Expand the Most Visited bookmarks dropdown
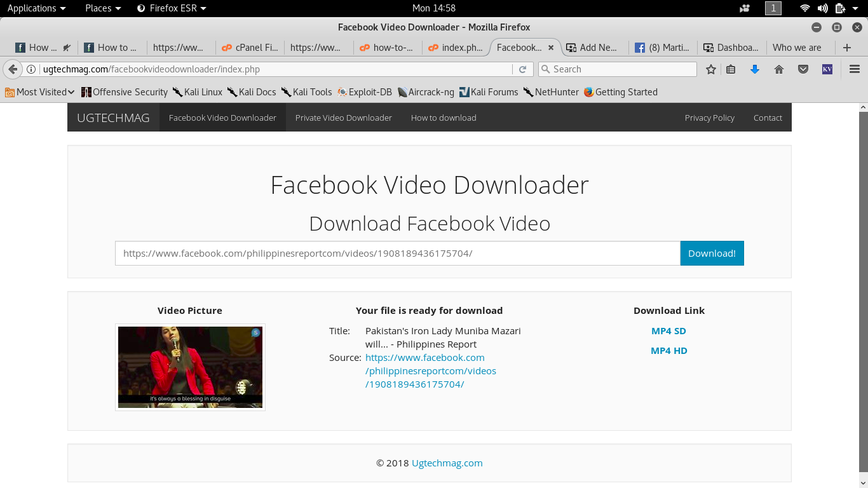 click(40, 92)
